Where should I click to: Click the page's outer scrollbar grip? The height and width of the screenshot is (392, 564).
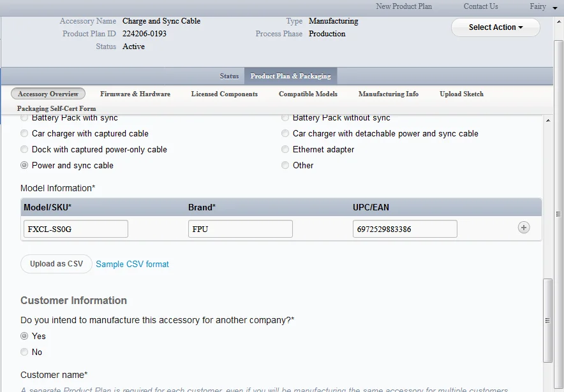tap(558, 214)
